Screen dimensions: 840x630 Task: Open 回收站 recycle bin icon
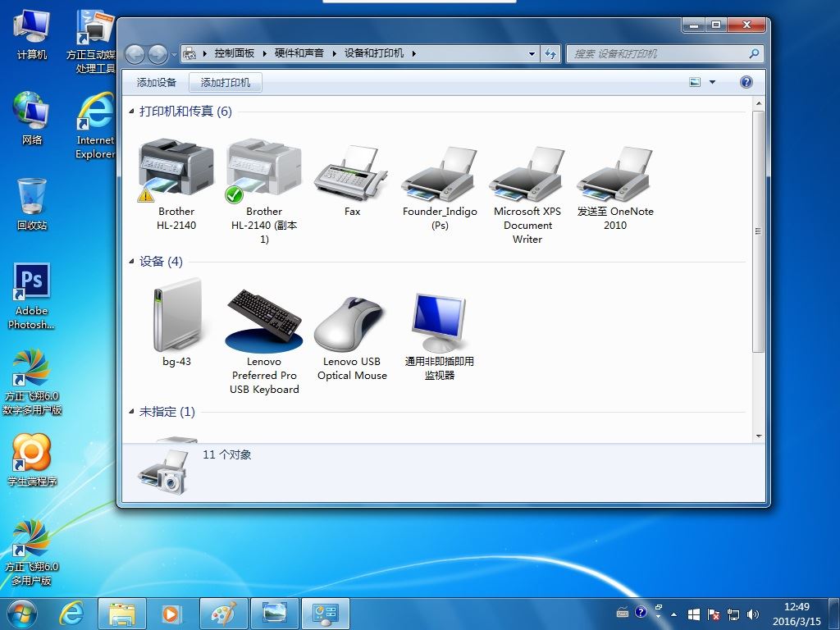tap(32, 204)
